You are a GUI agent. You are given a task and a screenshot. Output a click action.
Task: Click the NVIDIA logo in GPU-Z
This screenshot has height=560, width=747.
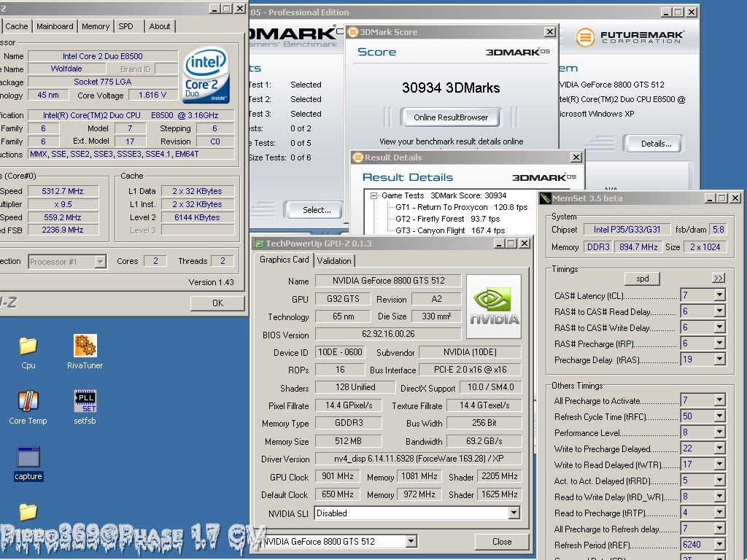[x=494, y=306]
